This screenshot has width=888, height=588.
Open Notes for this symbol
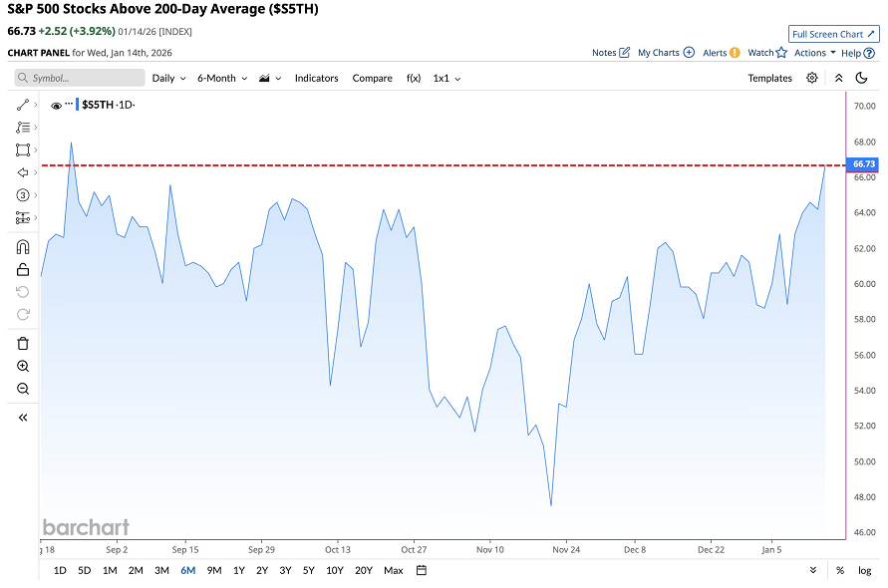point(611,53)
